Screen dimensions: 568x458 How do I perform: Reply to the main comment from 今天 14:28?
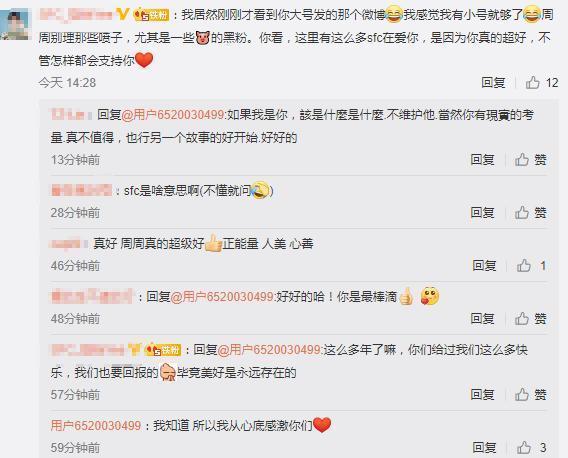tap(493, 83)
